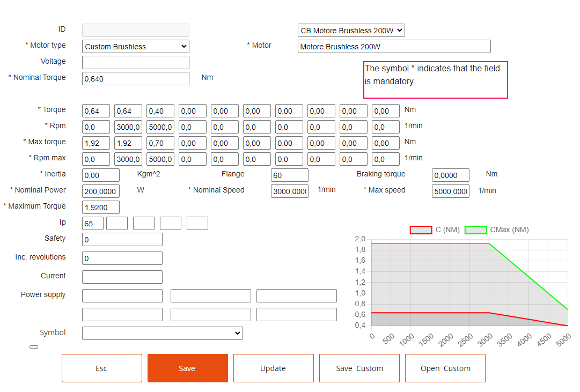The width and height of the screenshot is (580, 392).
Task: Click the small bar below Symbol label
Action: coord(34,347)
